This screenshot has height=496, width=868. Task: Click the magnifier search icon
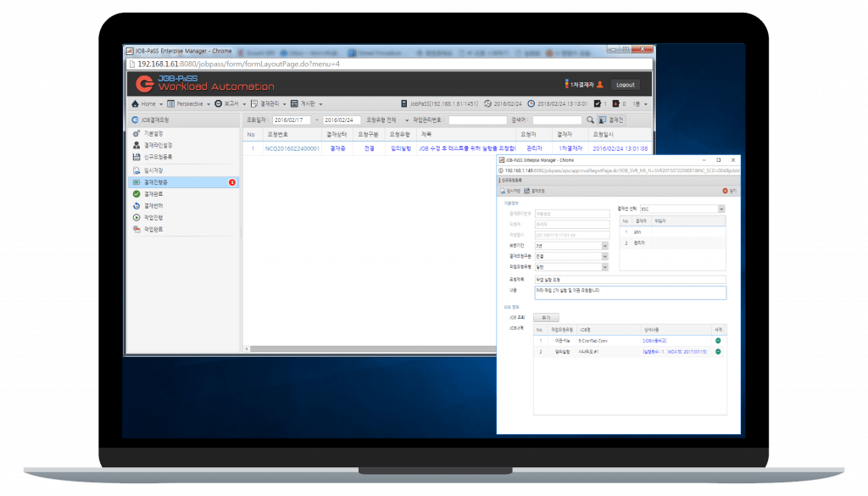(x=590, y=120)
